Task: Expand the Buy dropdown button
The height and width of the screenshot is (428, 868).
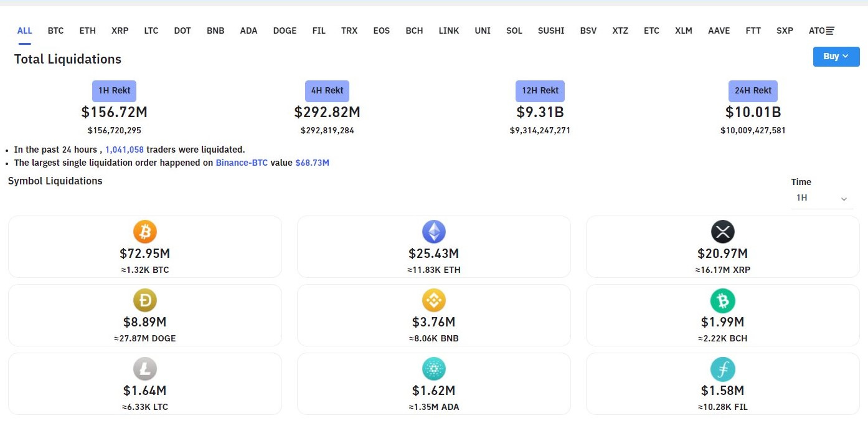Action: [836, 57]
